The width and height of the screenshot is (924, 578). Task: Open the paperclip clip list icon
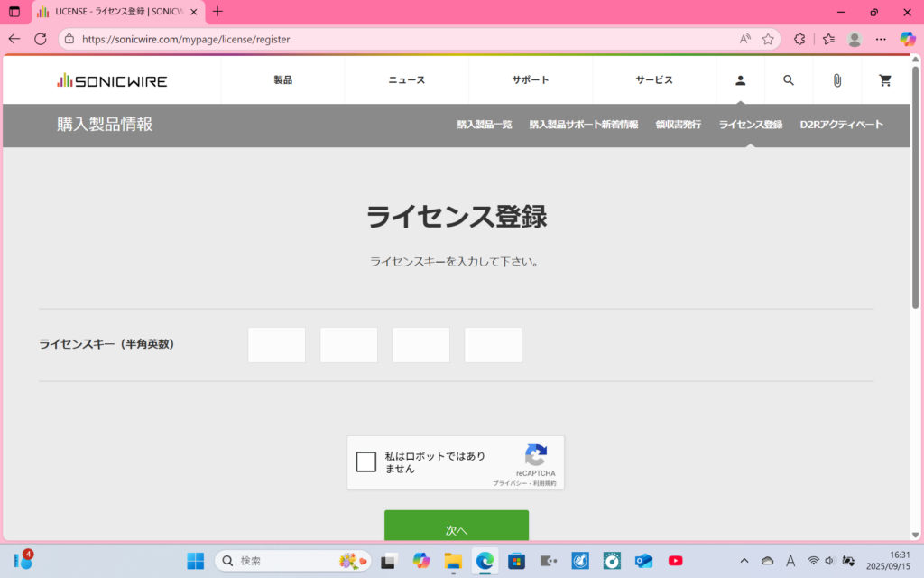tap(837, 80)
